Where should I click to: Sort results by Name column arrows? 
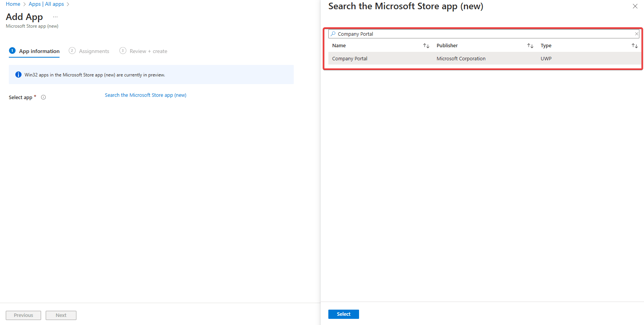tap(426, 46)
